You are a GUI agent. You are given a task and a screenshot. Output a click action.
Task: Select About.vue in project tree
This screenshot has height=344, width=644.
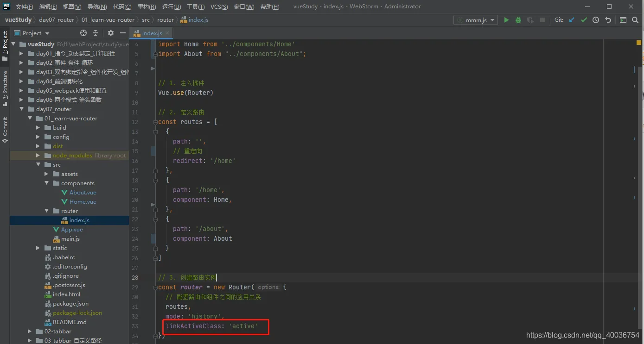(x=83, y=193)
